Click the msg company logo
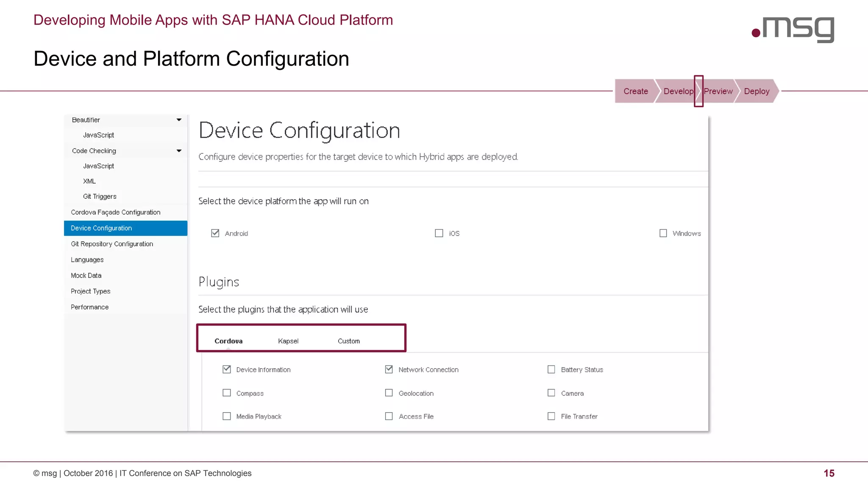 click(793, 29)
